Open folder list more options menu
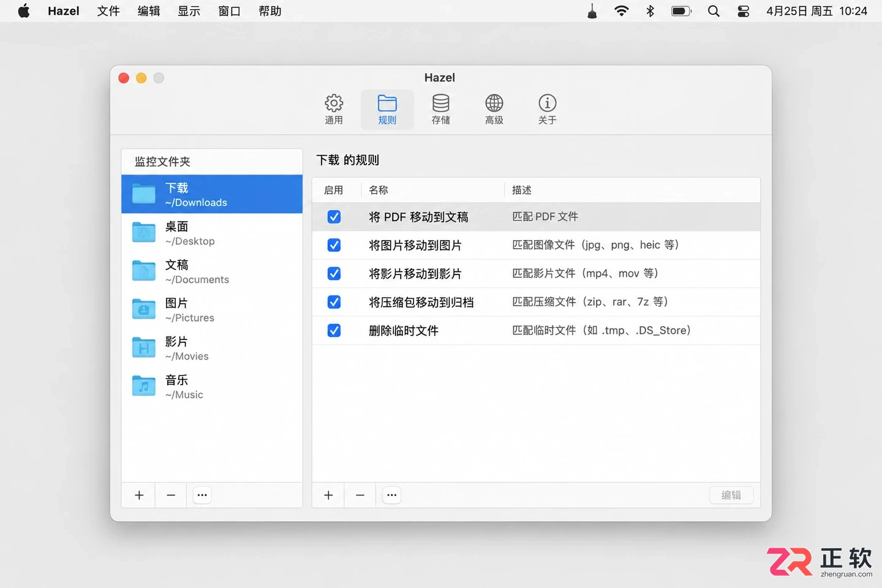882x588 pixels. pyautogui.click(x=202, y=495)
